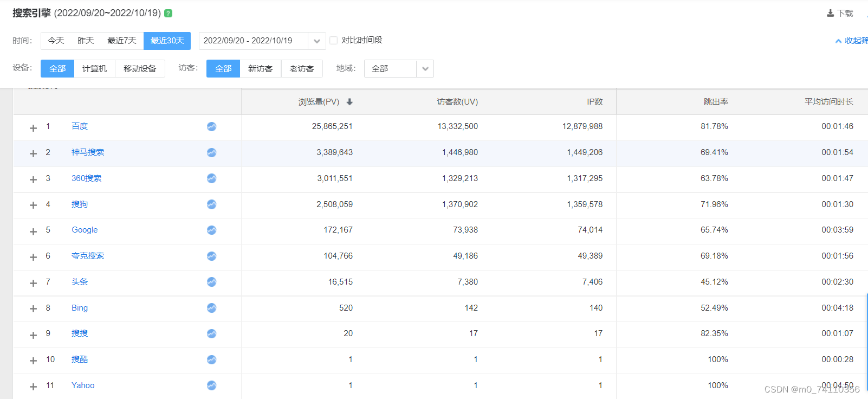Sort by 跳出率 column header
This screenshot has height=399, width=868.
coord(716,102)
